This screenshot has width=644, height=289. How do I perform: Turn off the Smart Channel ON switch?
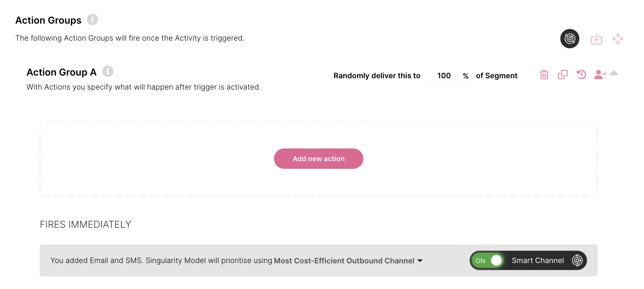(487, 260)
